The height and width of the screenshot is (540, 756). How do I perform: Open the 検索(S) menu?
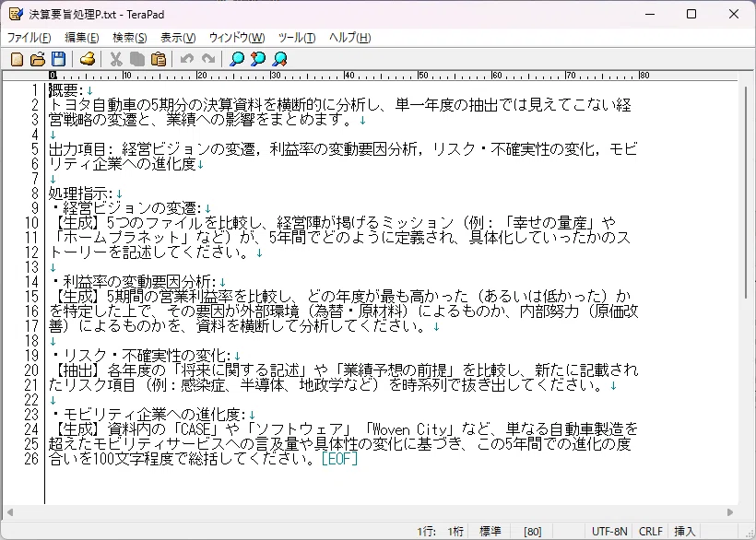coord(130,38)
